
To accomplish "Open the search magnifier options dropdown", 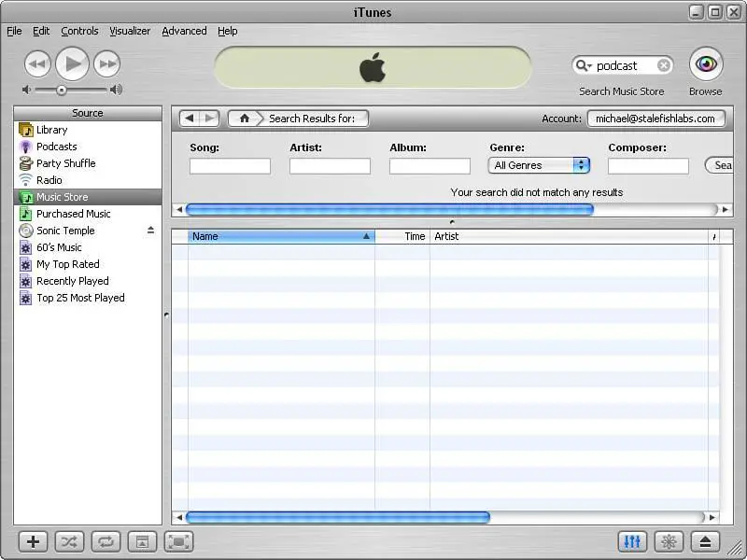I will pyautogui.click(x=583, y=65).
